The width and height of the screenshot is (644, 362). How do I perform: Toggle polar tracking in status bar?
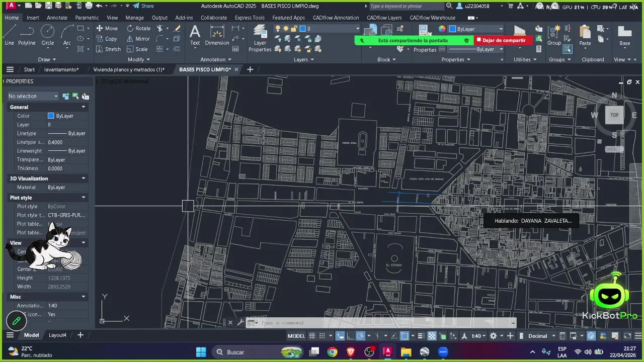[x=360, y=336]
